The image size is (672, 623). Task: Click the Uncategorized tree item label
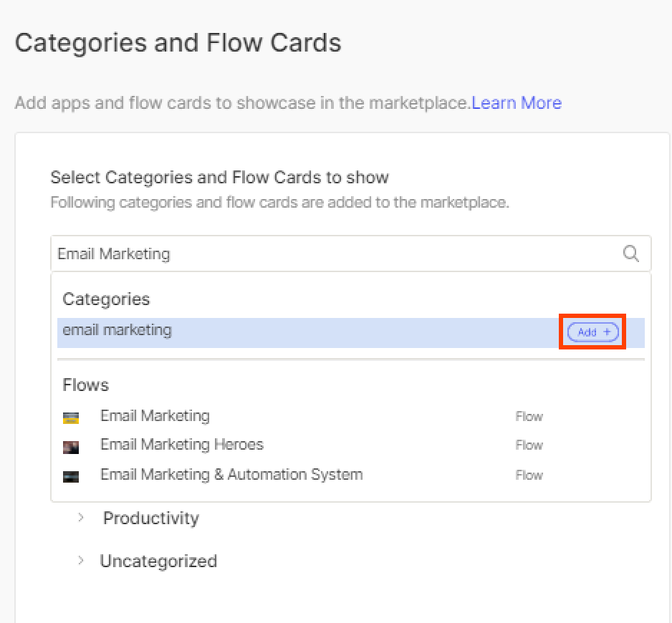tap(158, 561)
